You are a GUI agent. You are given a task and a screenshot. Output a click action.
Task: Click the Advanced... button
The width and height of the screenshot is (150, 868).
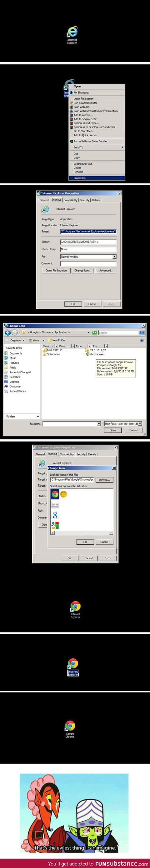pyautogui.click(x=106, y=270)
